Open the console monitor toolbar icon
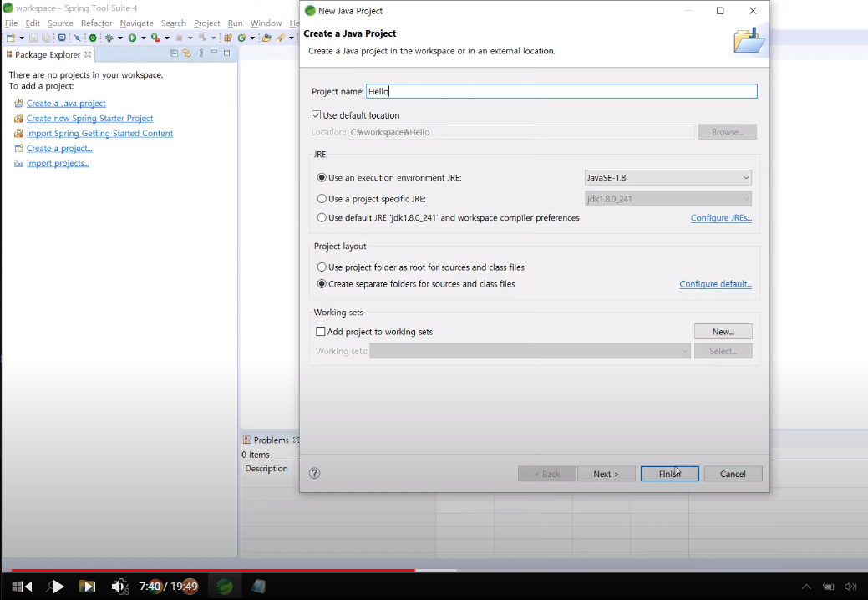 point(62,38)
